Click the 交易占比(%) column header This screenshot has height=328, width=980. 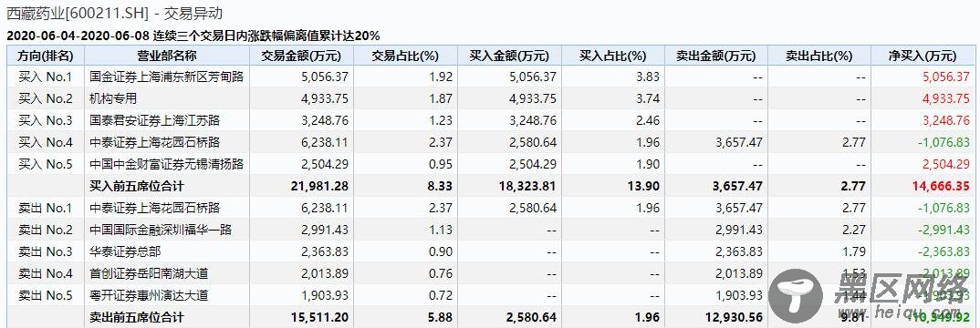point(406,56)
